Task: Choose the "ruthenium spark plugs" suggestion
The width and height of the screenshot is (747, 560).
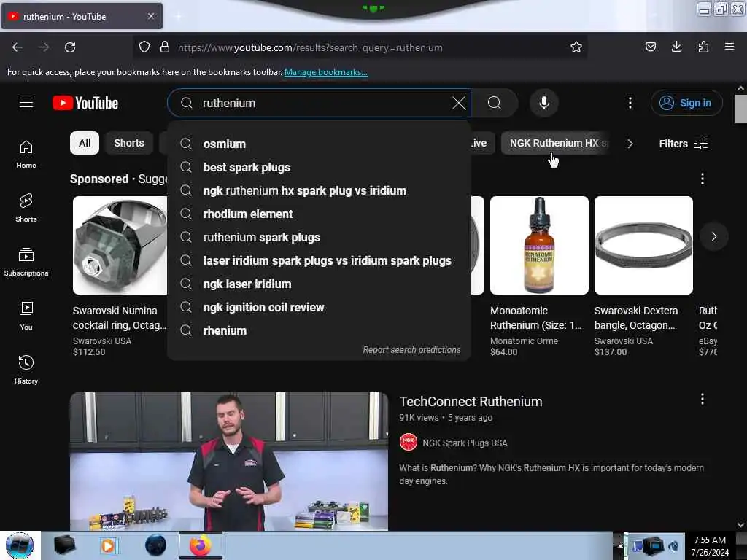Action: (319, 237)
